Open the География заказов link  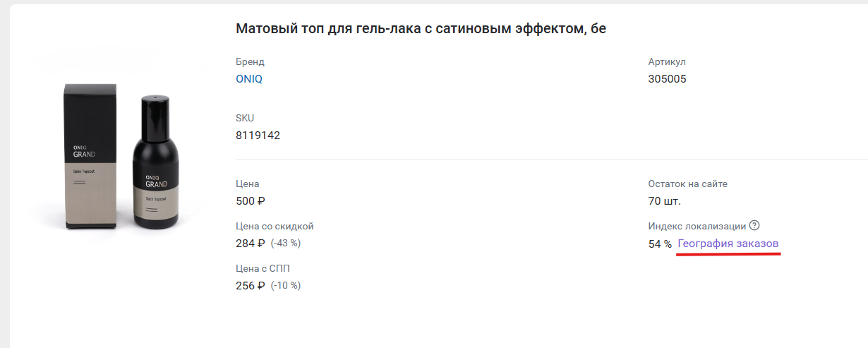[728, 244]
